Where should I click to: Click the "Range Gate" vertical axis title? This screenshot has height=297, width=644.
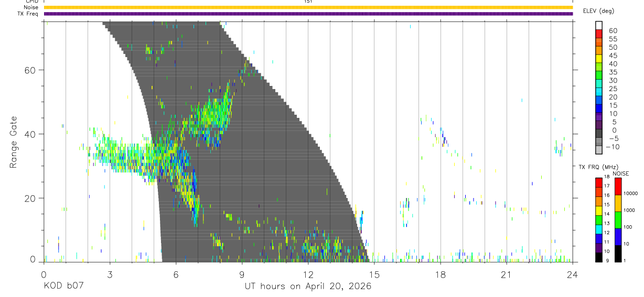[13, 142]
